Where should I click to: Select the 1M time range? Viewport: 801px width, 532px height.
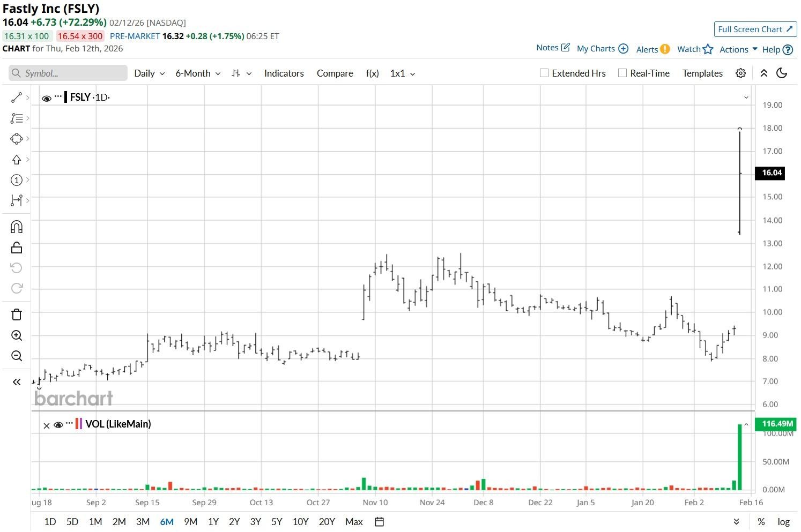pos(95,522)
